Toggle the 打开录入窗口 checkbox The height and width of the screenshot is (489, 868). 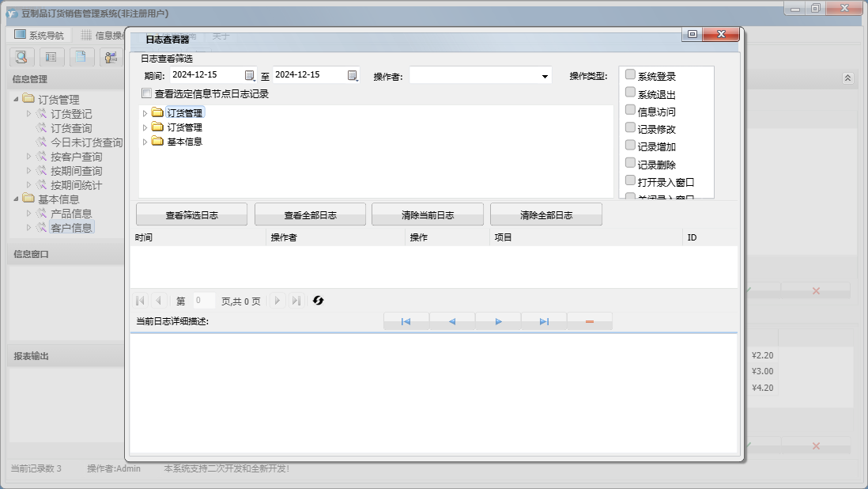tap(630, 180)
